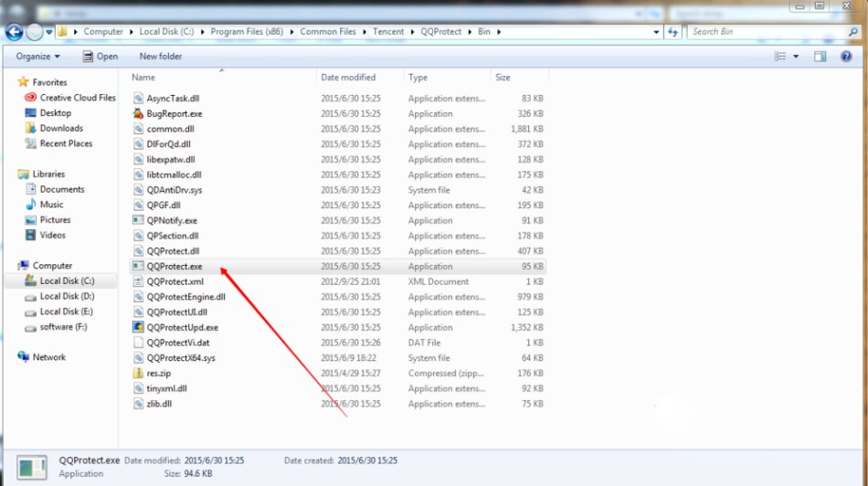This screenshot has width=868, height=486.
Task: Sort files by Date modified column
Action: click(x=348, y=78)
